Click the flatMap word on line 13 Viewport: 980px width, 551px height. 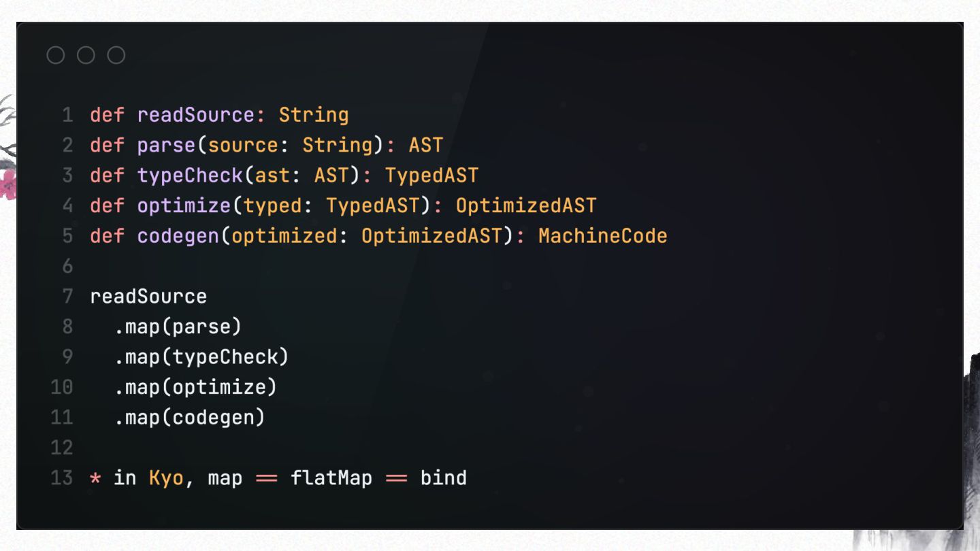click(x=331, y=478)
